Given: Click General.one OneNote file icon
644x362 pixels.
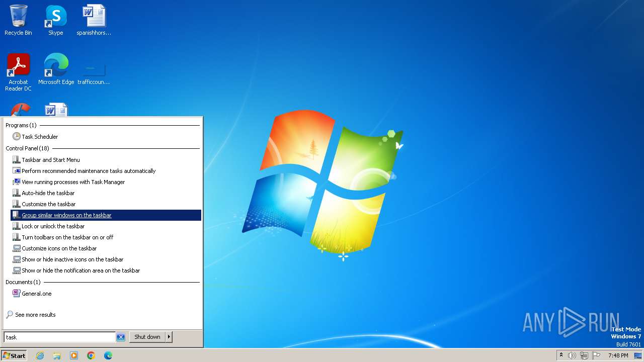Looking at the screenshot, I should (x=17, y=293).
